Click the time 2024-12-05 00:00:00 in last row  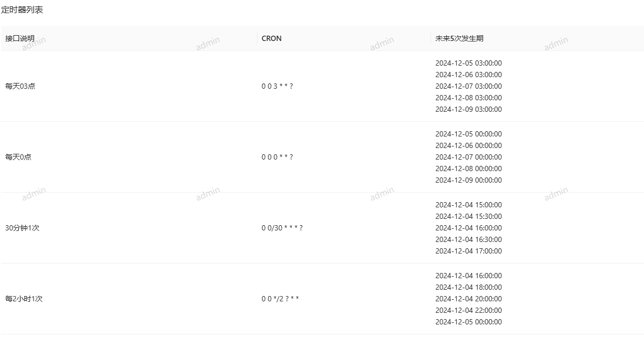pyautogui.click(x=468, y=322)
